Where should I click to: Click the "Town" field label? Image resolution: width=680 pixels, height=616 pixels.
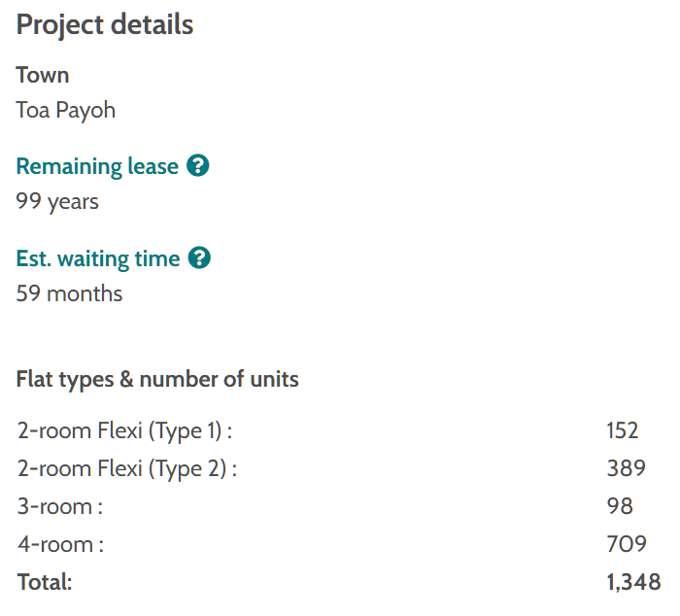(x=43, y=75)
